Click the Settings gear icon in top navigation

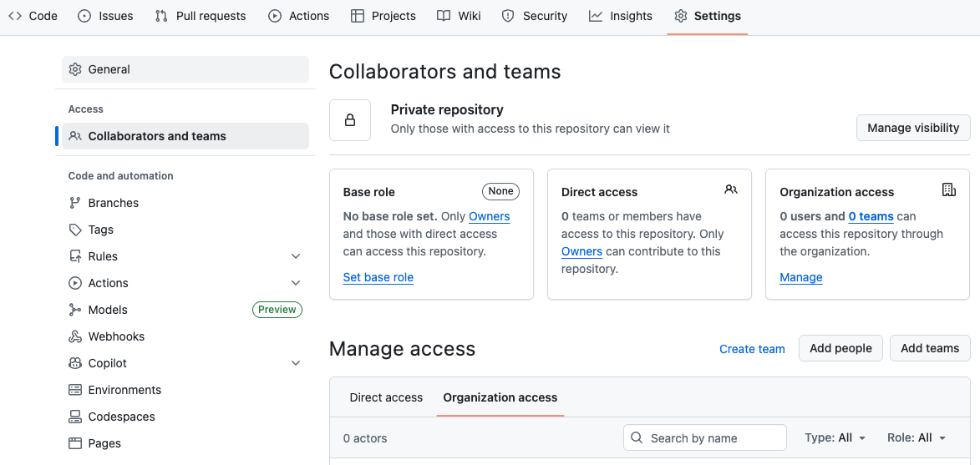coord(681,16)
